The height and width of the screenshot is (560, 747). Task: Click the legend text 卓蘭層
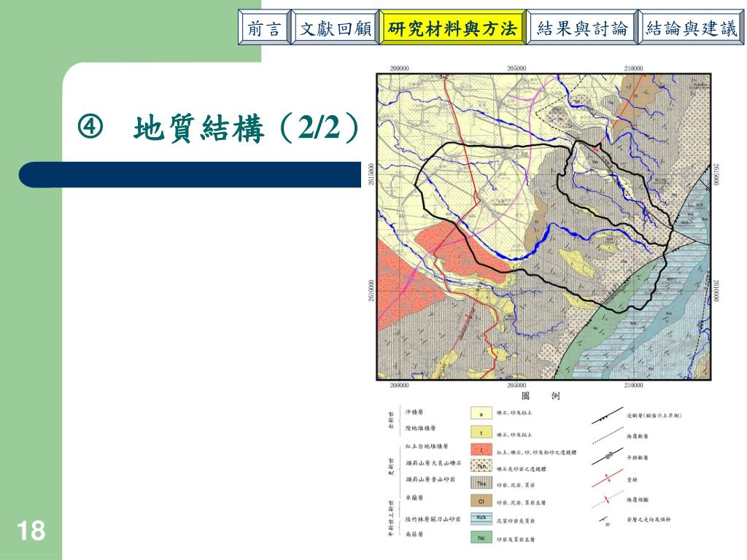[x=414, y=497]
